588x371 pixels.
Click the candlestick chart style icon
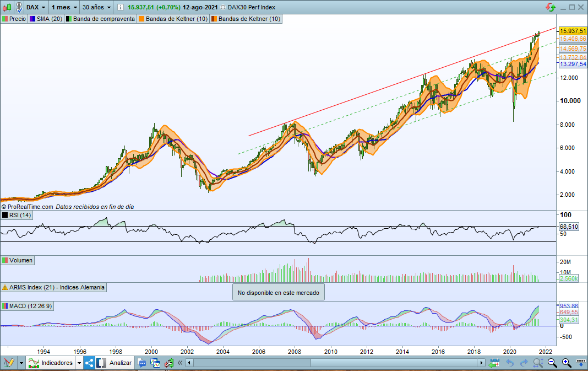tap(7, 8)
